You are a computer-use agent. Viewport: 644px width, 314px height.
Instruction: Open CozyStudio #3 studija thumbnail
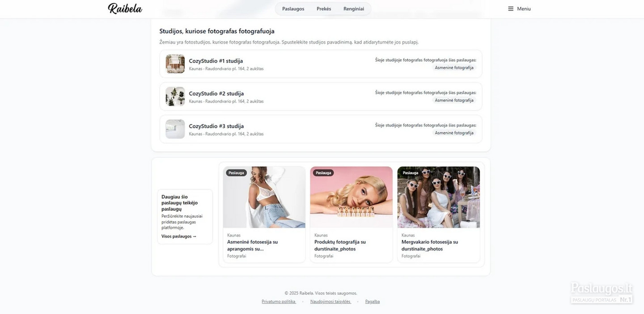175,129
